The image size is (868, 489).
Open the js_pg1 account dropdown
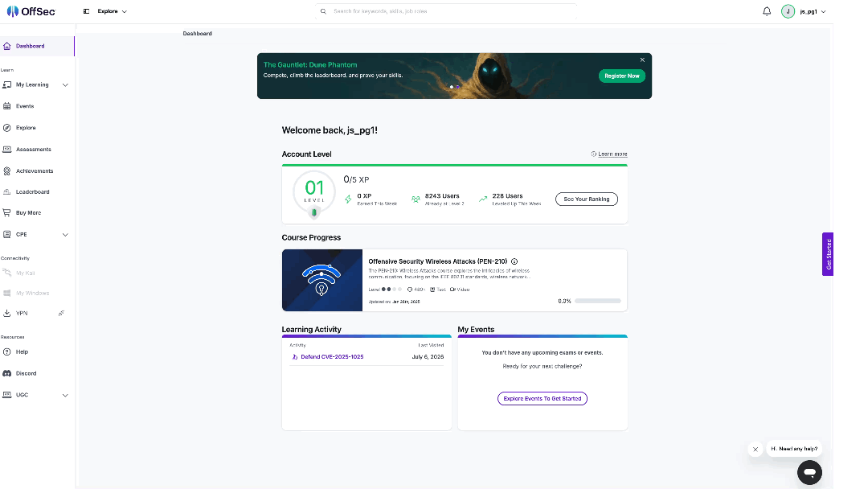point(813,11)
